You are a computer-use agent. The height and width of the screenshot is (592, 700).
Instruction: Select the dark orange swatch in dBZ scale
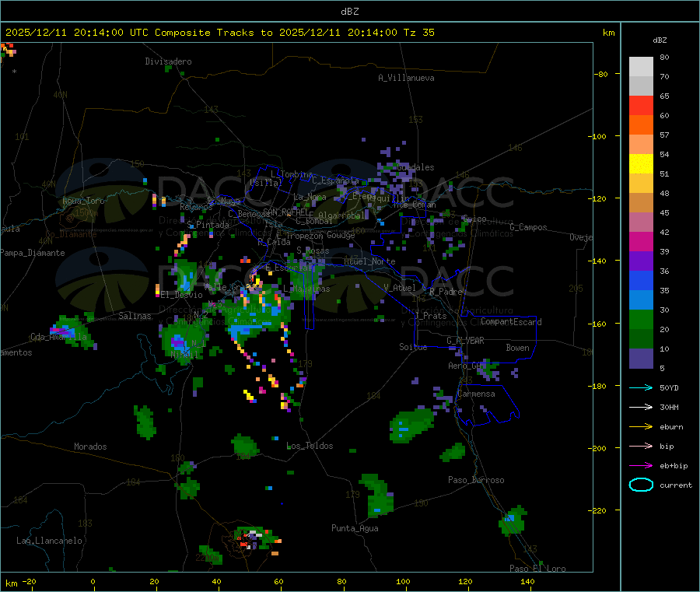(641, 125)
